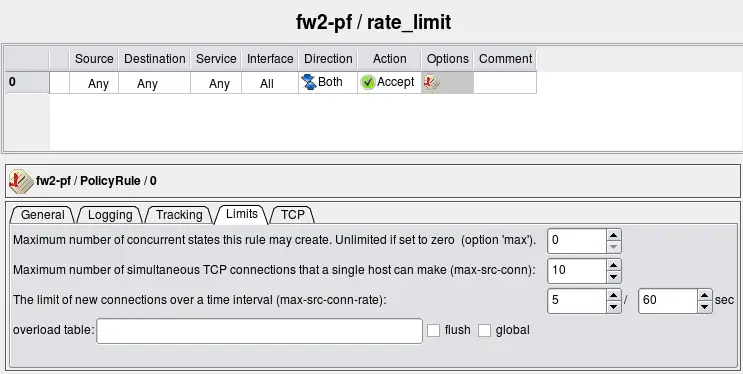This screenshot has height=374, width=743.
Task: Click the Direction column header
Action: pos(328,59)
